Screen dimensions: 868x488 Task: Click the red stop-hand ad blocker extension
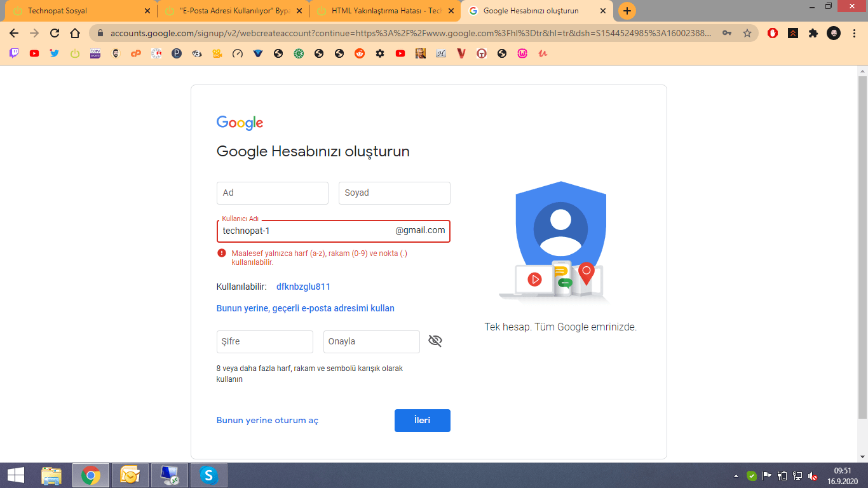tap(773, 33)
